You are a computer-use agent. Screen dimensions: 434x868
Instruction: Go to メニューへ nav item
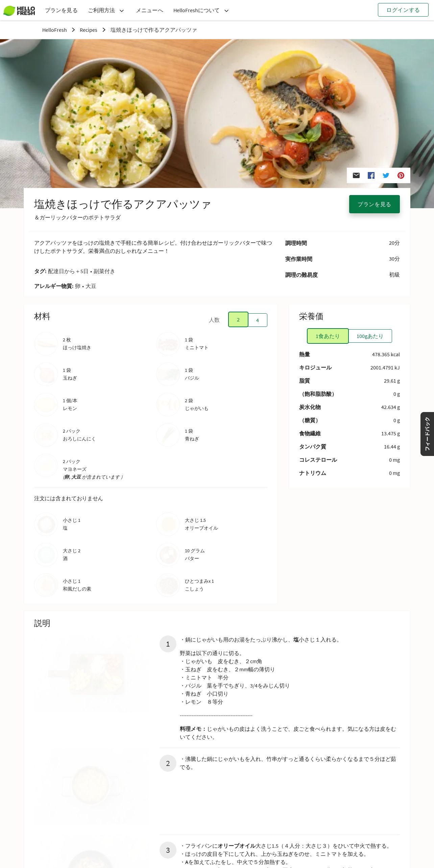point(149,10)
